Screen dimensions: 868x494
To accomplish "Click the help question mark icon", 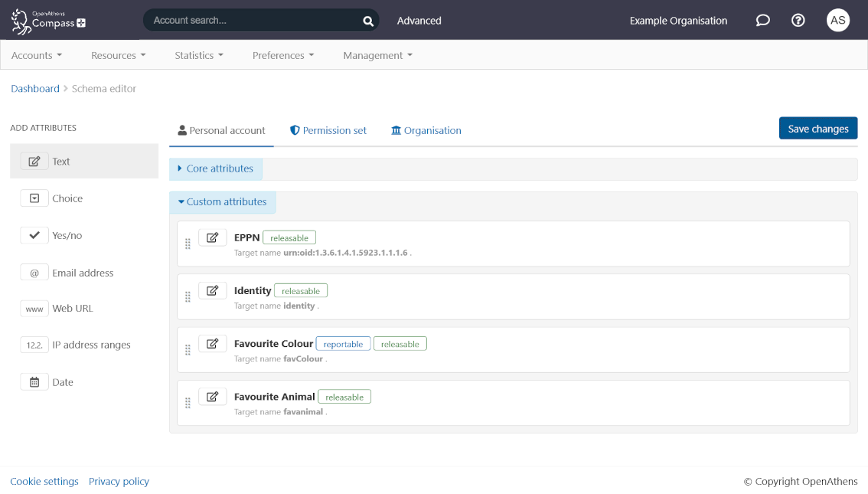I will click(x=798, y=21).
